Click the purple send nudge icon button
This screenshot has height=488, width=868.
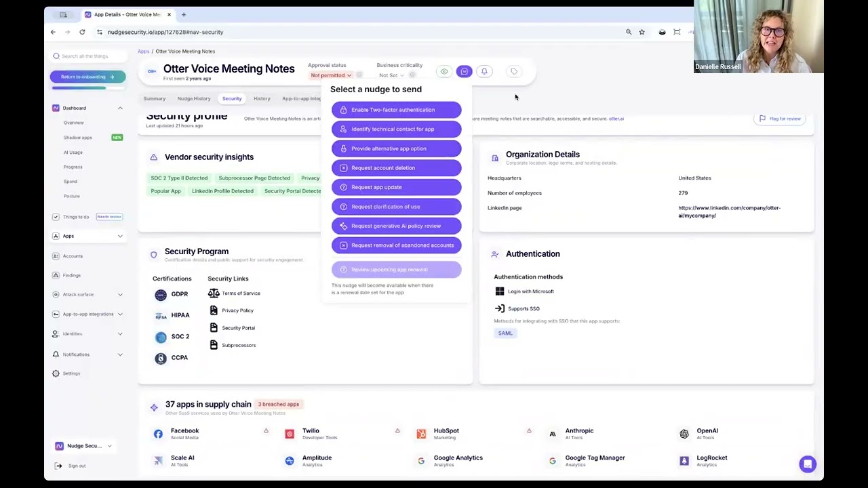click(x=465, y=71)
